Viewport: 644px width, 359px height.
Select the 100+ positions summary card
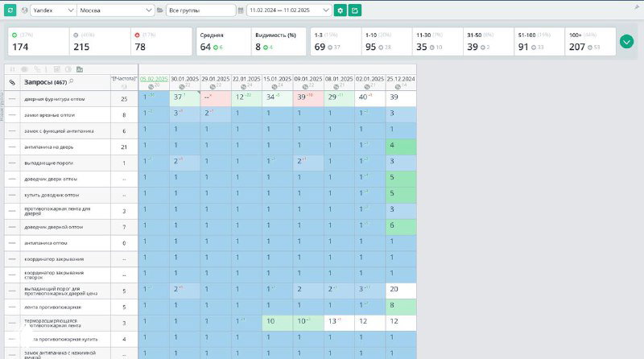click(591, 42)
